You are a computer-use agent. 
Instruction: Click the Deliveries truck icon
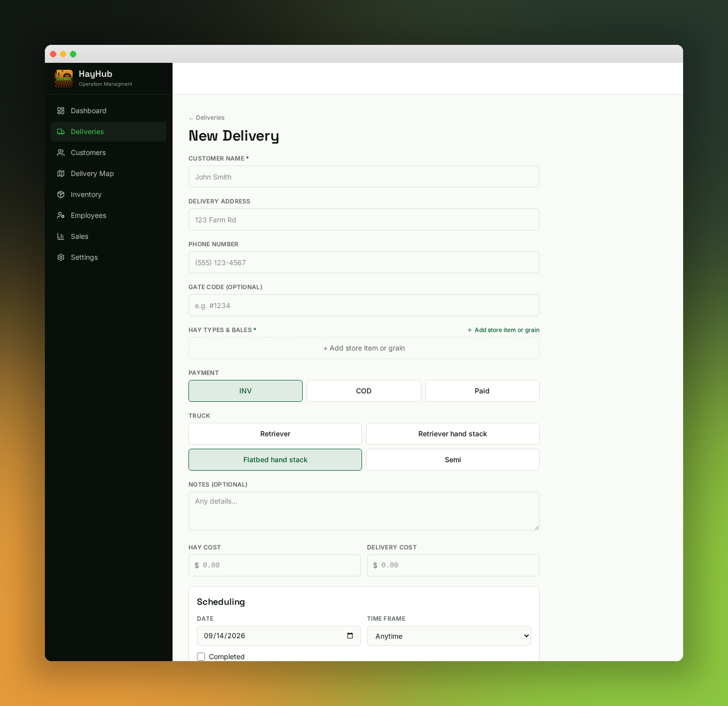pos(61,132)
